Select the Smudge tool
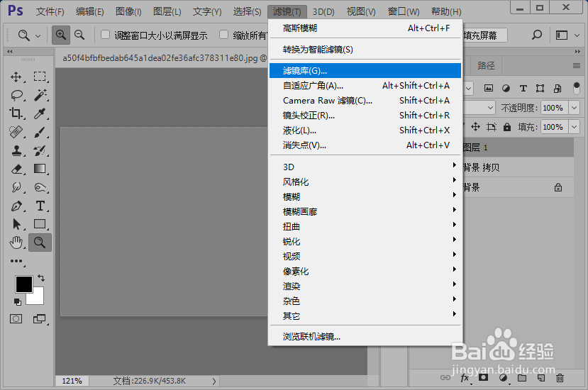This screenshot has height=390, width=588. pos(16,187)
